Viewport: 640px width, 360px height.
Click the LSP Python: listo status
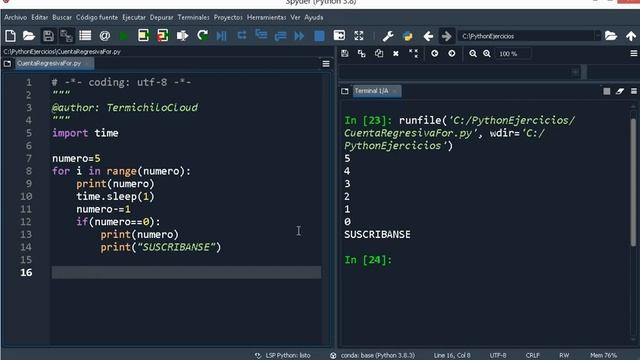point(283,356)
